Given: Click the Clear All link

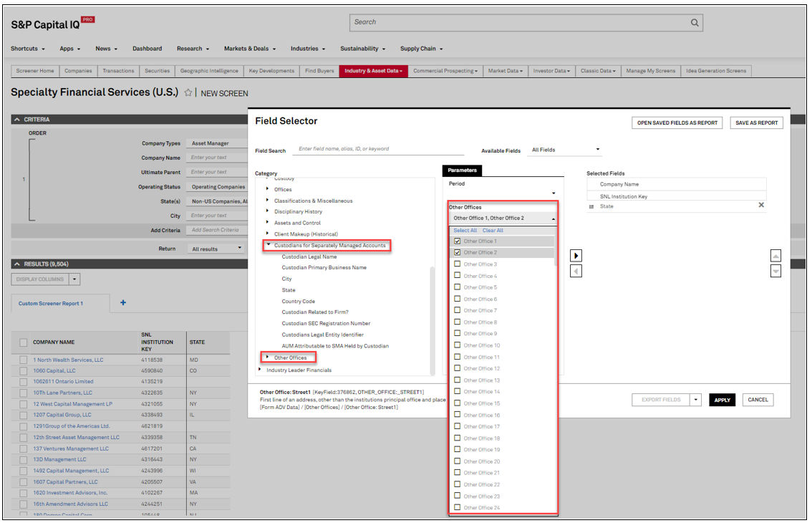Looking at the screenshot, I should 493,231.
